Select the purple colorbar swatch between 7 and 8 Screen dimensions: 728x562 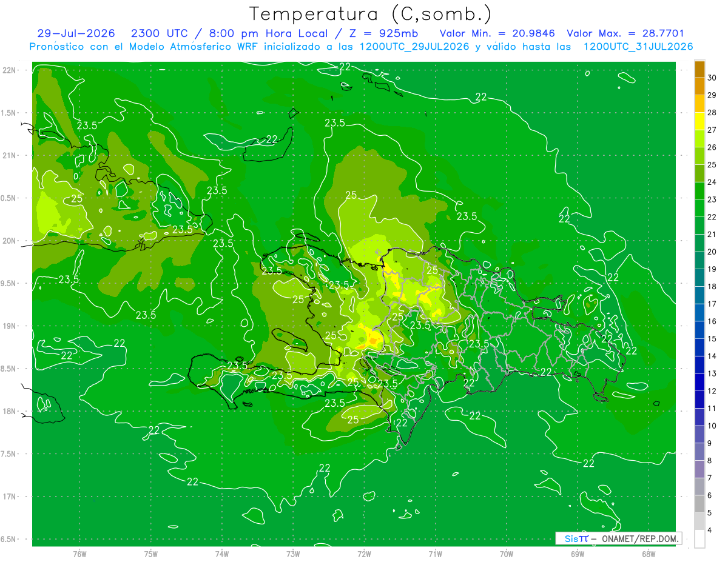point(699,469)
